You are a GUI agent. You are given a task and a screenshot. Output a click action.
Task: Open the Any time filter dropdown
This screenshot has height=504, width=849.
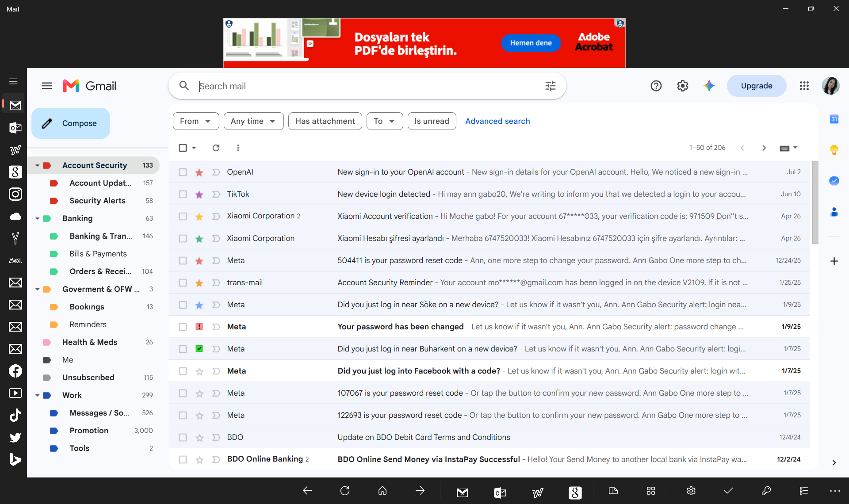(x=253, y=121)
